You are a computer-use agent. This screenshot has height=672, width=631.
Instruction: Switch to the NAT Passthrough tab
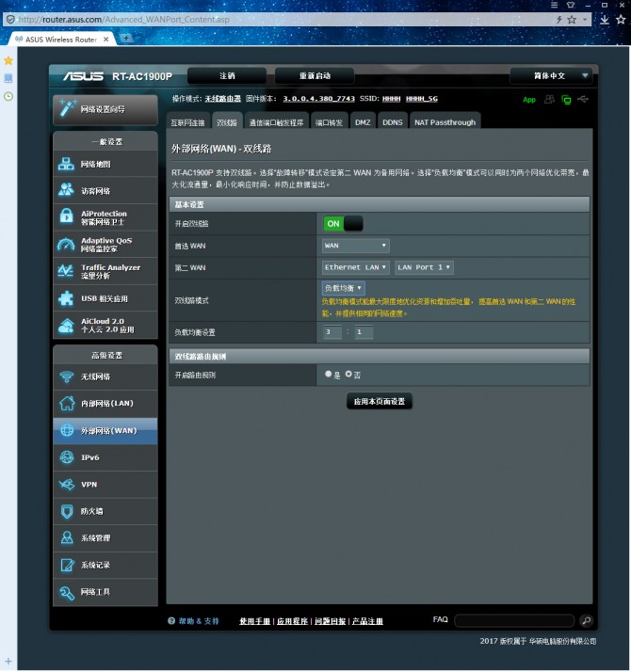(445, 122)
